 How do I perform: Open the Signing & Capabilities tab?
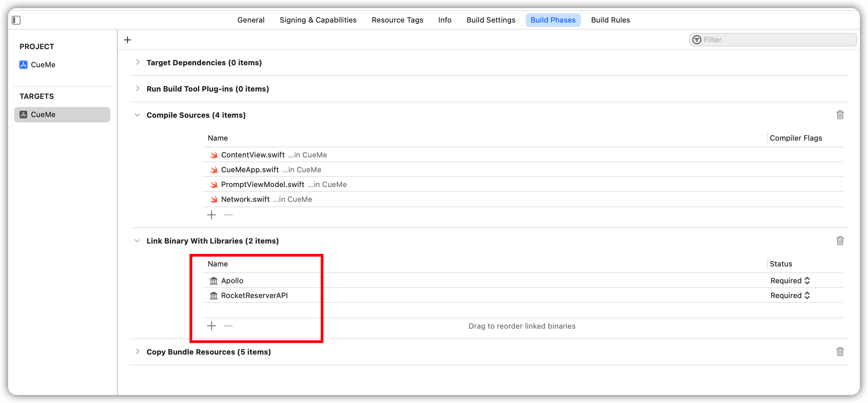(318, 20)
